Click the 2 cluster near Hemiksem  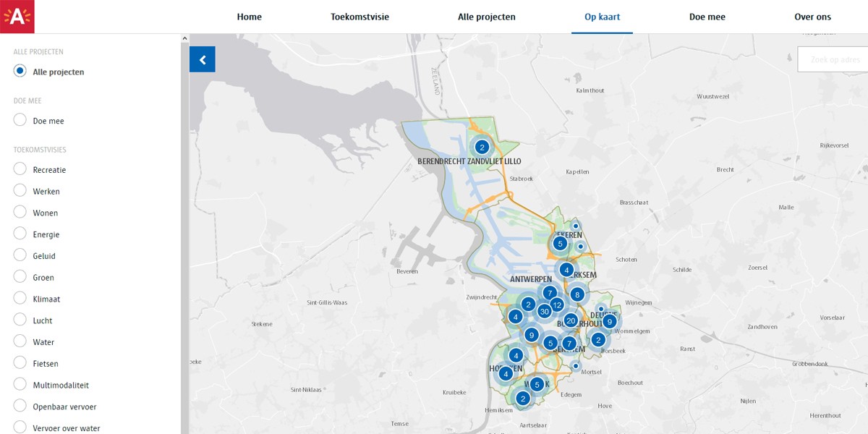pyautogui.click(x=523, y=398)
